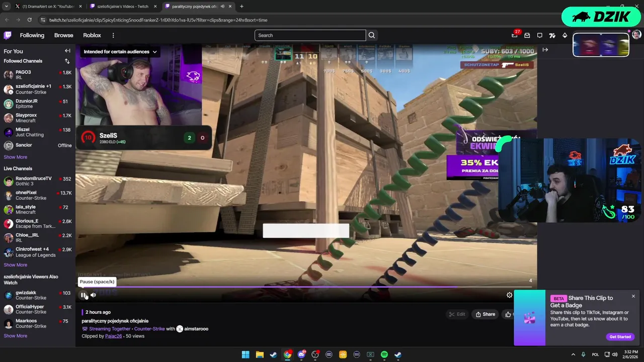Click the search magnifier button

tap(372, 35)
